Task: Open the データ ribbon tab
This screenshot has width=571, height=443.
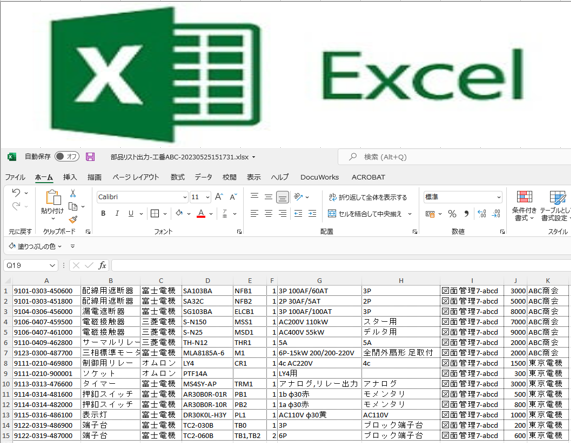Action: click(203, 177)
